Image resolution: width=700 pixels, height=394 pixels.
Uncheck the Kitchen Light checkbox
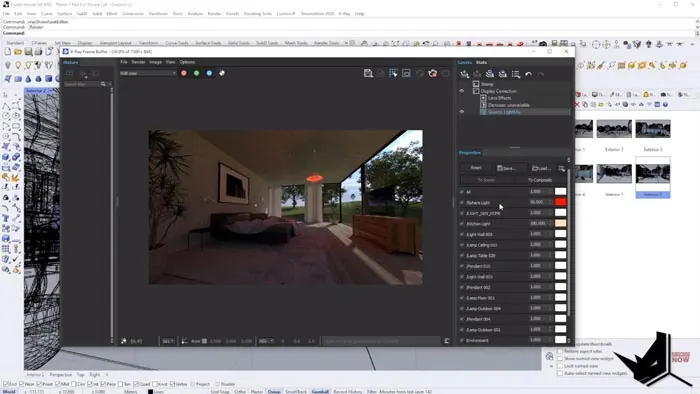[x=462, y=224]
